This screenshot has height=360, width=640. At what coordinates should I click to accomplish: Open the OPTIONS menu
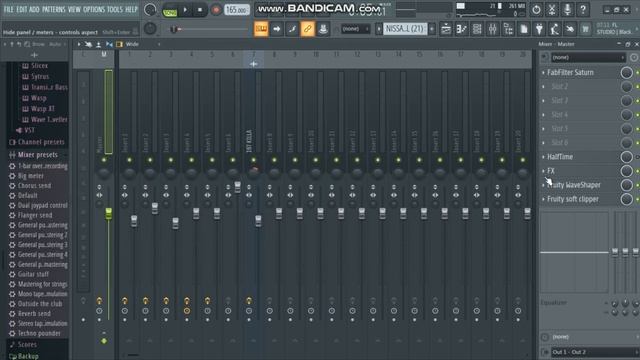[x=94, y=9]
